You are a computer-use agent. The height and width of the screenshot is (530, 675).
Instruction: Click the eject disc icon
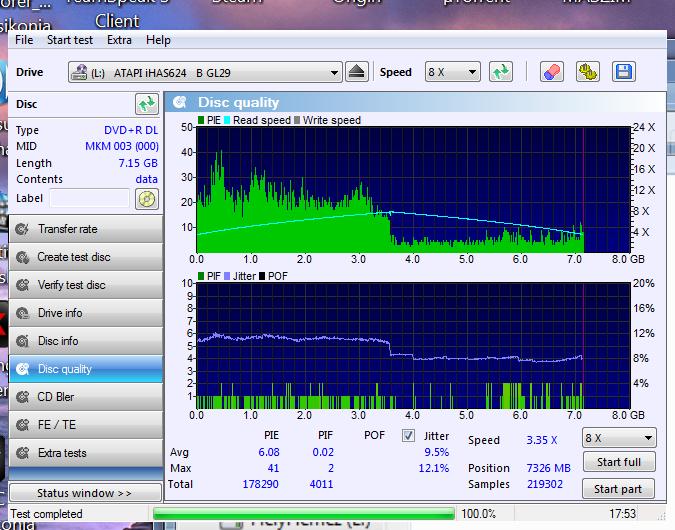tap(358, 72)
